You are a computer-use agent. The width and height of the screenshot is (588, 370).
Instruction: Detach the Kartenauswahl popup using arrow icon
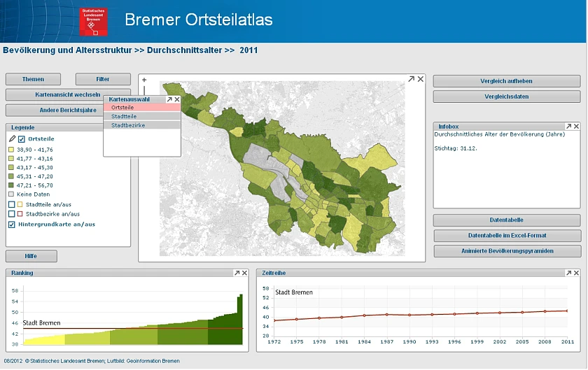click(x=169, y=100)
